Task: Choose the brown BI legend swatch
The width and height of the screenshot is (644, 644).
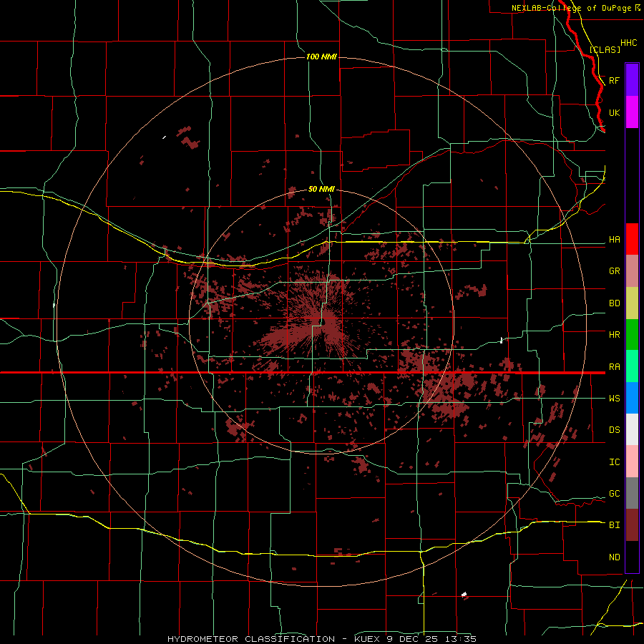Action: [x=632, y=525]
